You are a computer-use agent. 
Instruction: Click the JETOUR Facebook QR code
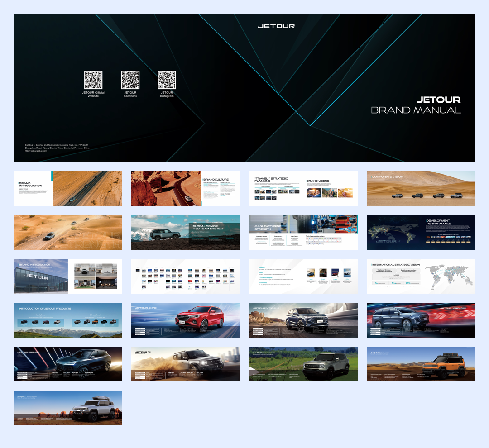pyautogui.click(x=130, y=80)
